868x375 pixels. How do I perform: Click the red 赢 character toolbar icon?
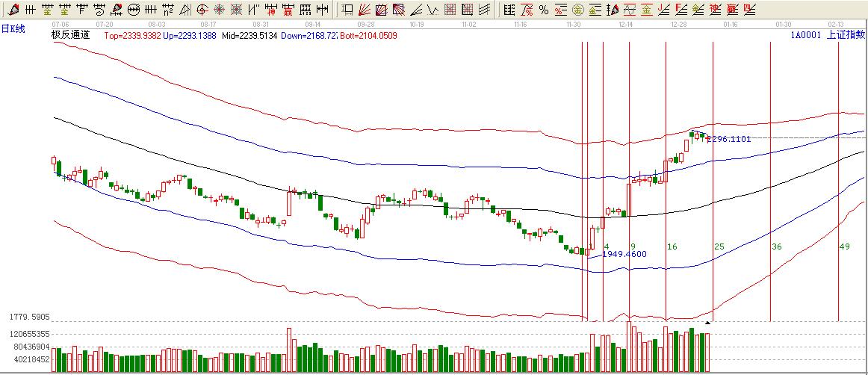(x=288, y=10)
